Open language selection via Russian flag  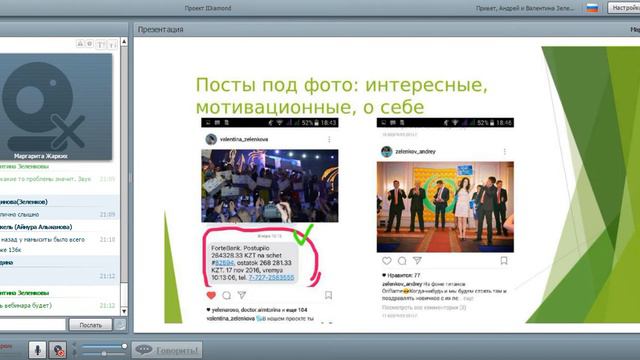(592, 8)
